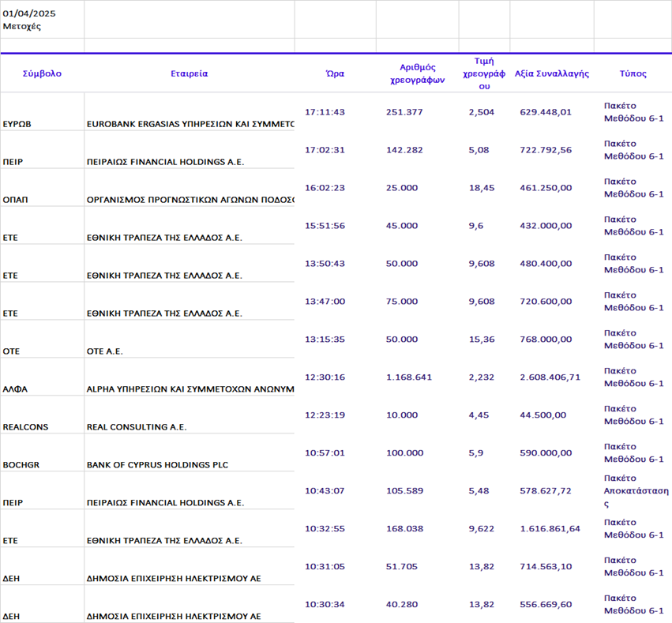This screenshot has width=672, height=623.
Task: Select value cell 720.600,00
Action: (x=545, y=301)
